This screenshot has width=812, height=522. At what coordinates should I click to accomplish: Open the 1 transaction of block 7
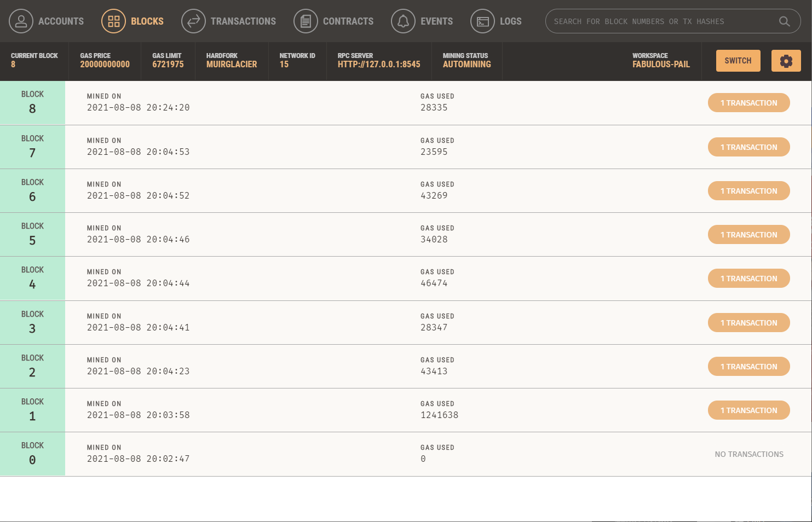pyautogui.click(x=749, y=147)
